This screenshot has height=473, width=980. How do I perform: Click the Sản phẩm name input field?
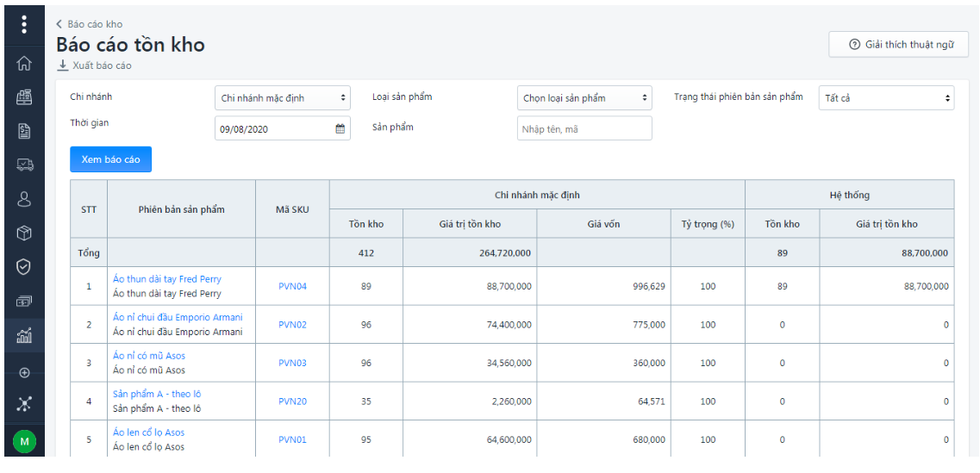pos(584,128)
